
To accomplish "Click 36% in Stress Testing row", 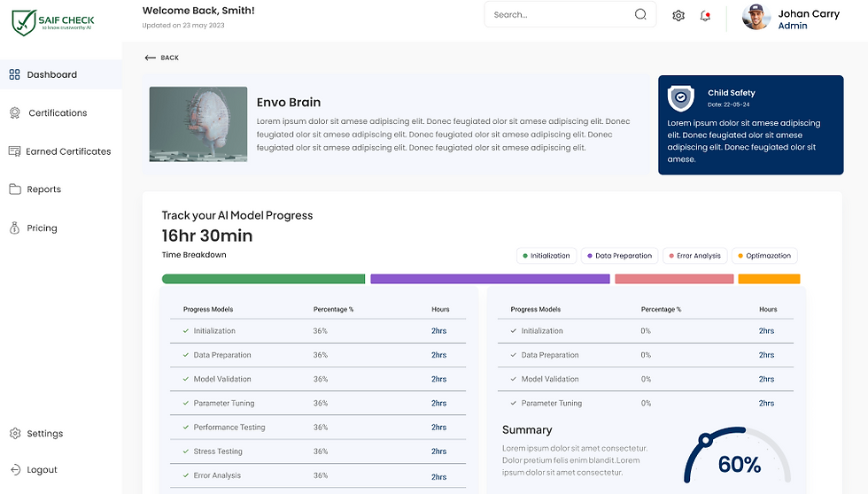I will (x=321, y=452).
